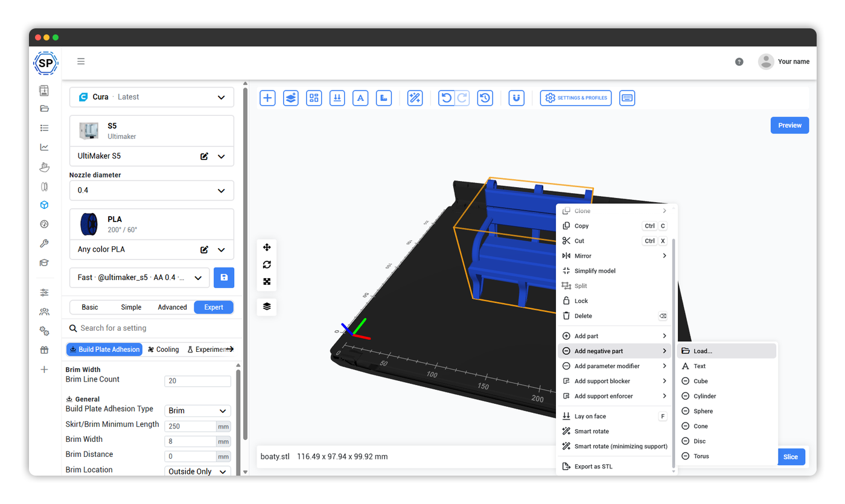Viewport: 845px width, 504px height.
Task: Select the move tool in viewport
Action: pos(267,247)
